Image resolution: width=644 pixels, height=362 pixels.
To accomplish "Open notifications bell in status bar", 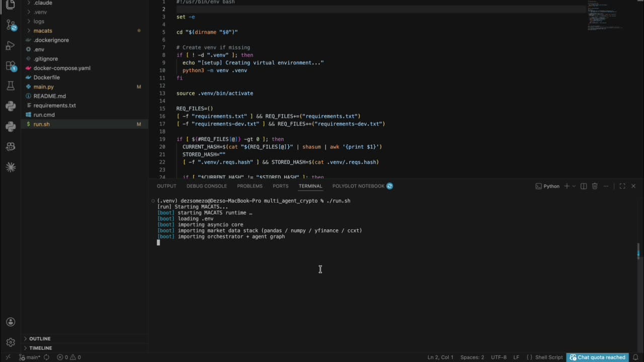I will (x=636, y=357).
